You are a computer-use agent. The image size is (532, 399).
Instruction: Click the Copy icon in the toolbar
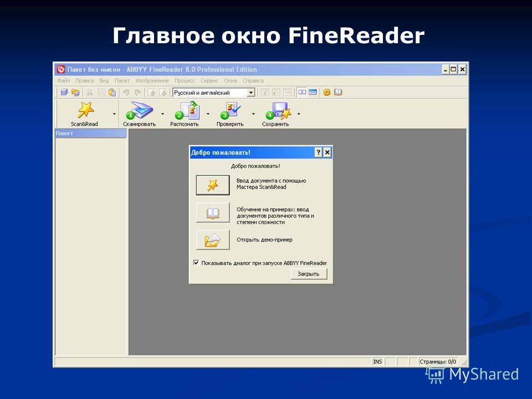(x=101, y=93)
